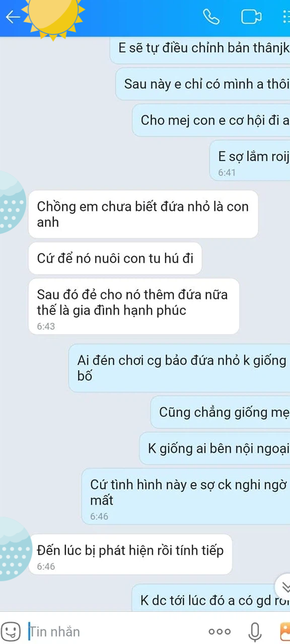Start a video call with camera icon
Screen dimensions: 290x644
[x=251, y=17]
